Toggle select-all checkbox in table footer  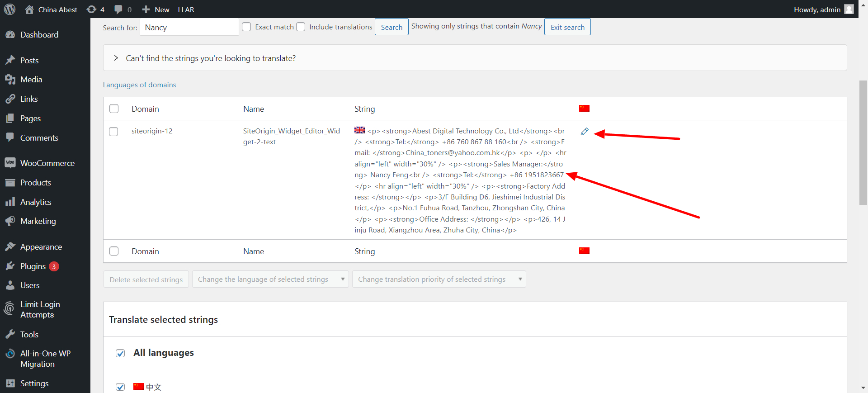click(114, 251)
